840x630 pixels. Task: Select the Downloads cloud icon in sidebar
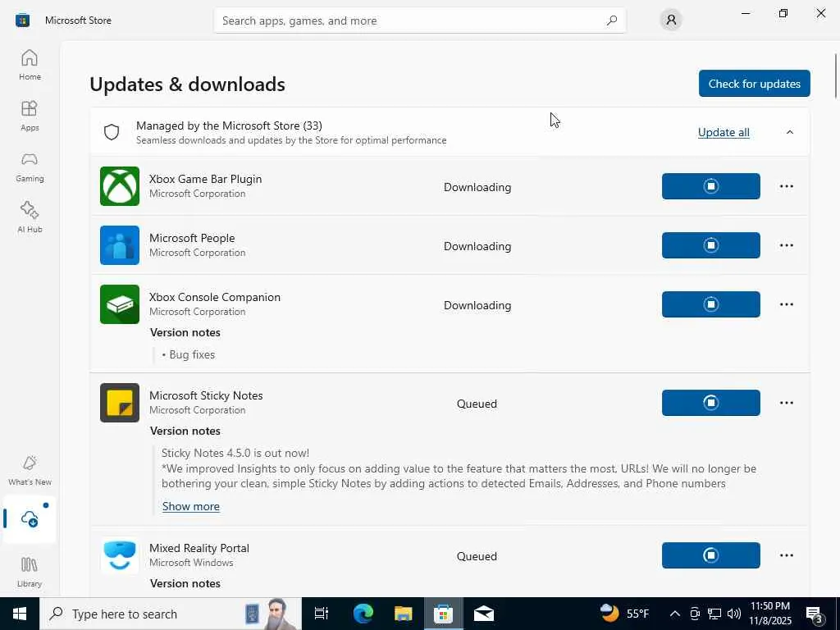[x=30, y=518]
